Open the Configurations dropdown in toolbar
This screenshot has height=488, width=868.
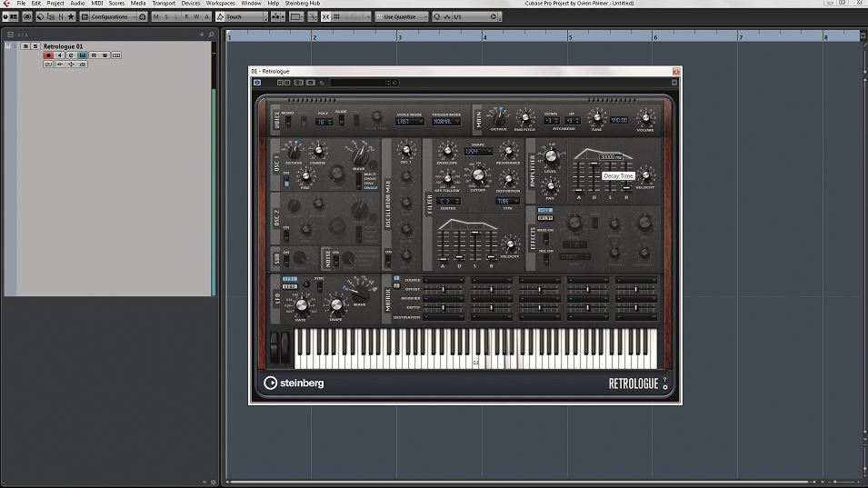pos(113,16)
